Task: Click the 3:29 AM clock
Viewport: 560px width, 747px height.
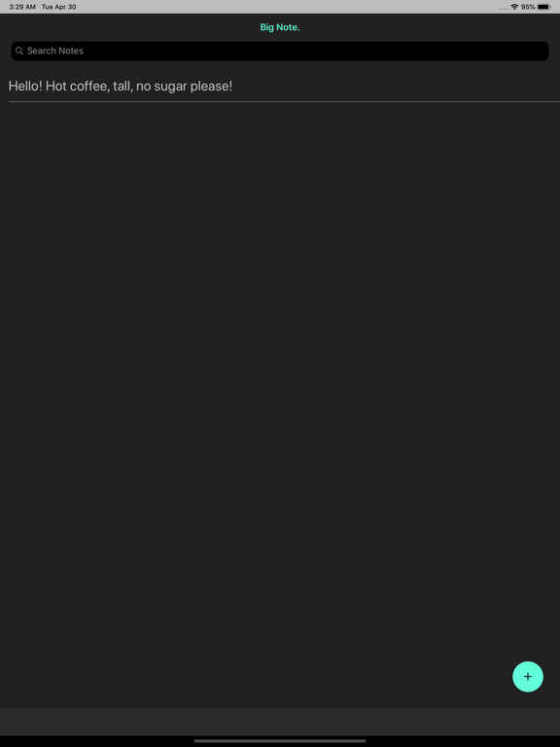Action: pos(22,7)
